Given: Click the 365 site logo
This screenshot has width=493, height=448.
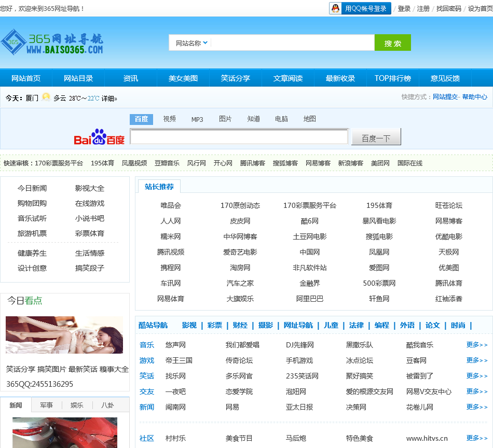Looking at the screenshot, I should 52,43.
